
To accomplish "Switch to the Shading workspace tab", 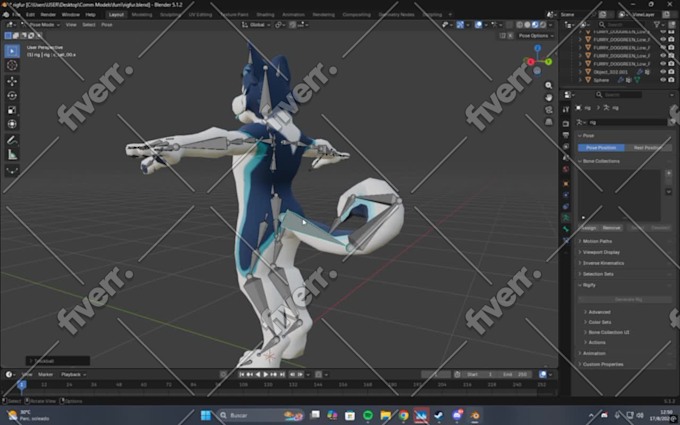I will tap(265, 14).
